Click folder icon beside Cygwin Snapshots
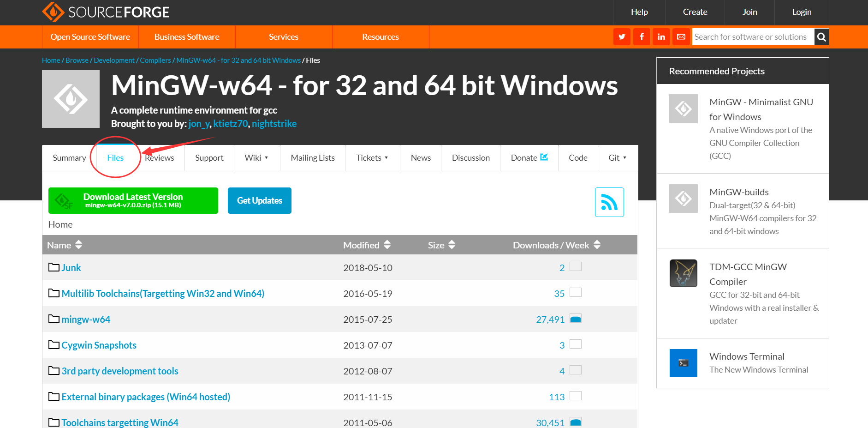Screen dimensions: 868x428 [x=54, y=345]
